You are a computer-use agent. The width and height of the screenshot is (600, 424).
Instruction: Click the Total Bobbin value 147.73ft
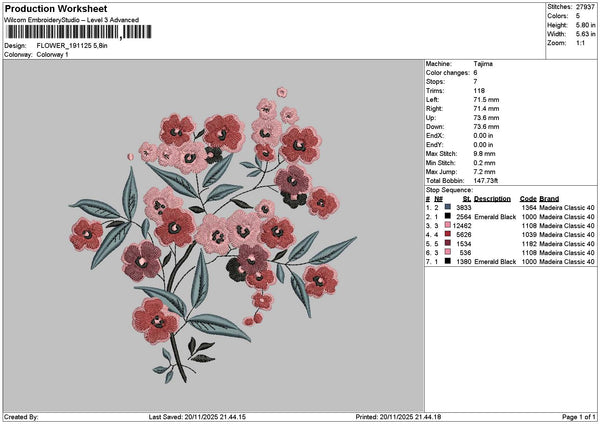[486, 181]
